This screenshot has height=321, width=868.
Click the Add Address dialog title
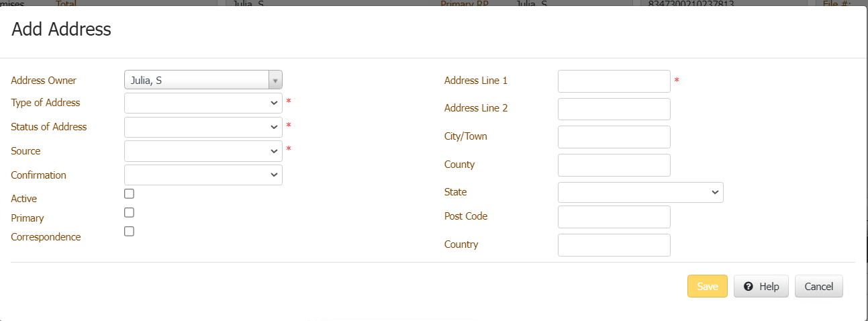tap(61, 30)
